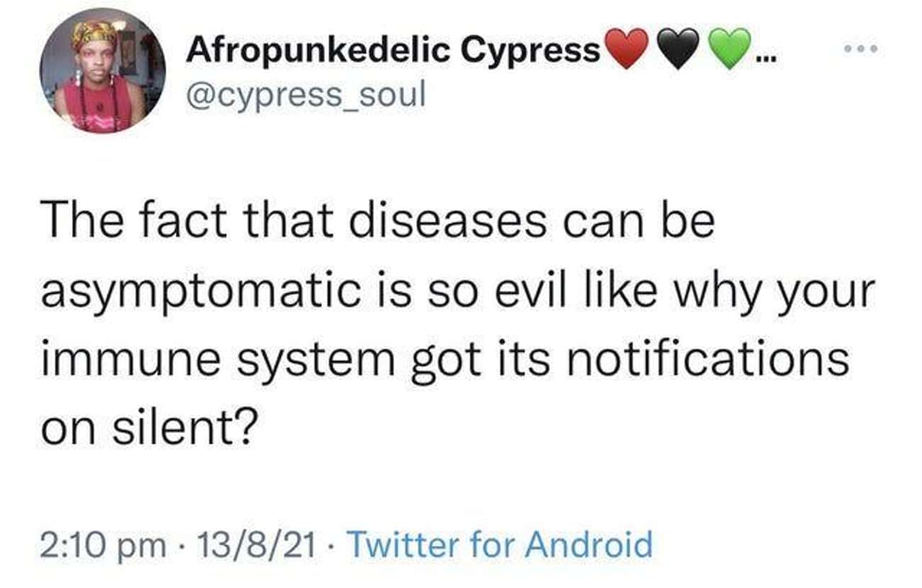Screen dimensions: 922x588
Task: Visit the @cypress_soul handle
Action: (306, 93)
